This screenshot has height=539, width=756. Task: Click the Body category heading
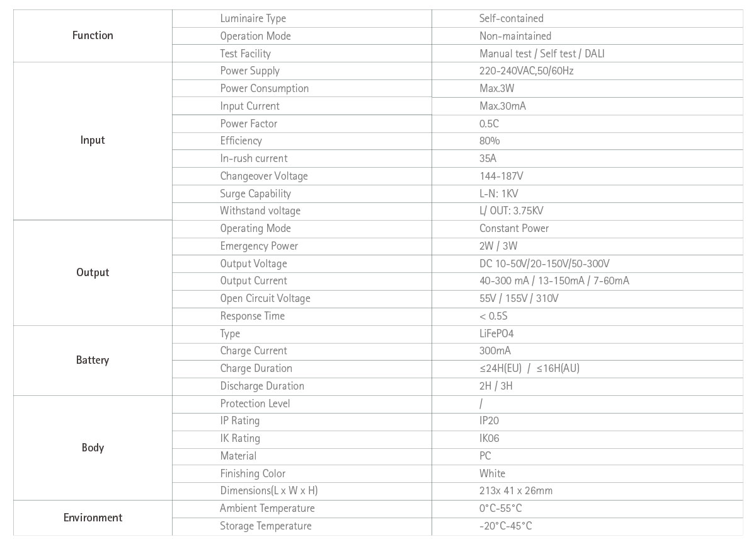point(93,448)
